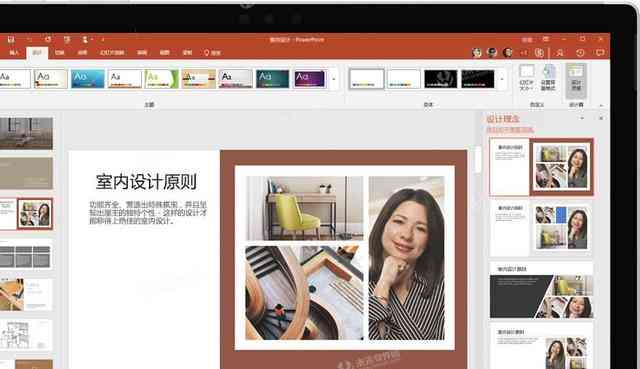This screenshot has width=640, height=369.
Task: Click the first co-author avatar picture
Action: click(476, 52)
